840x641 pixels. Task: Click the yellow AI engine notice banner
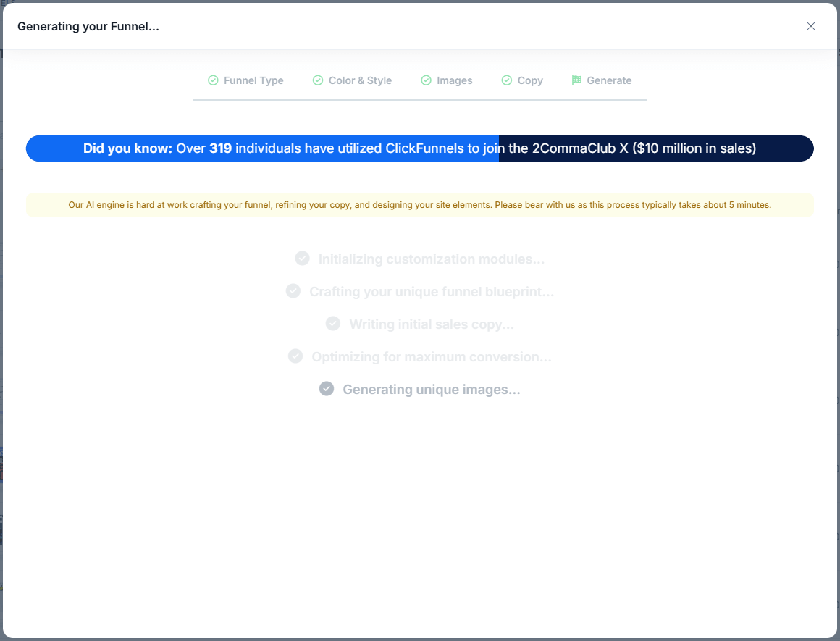coord(419,205)
